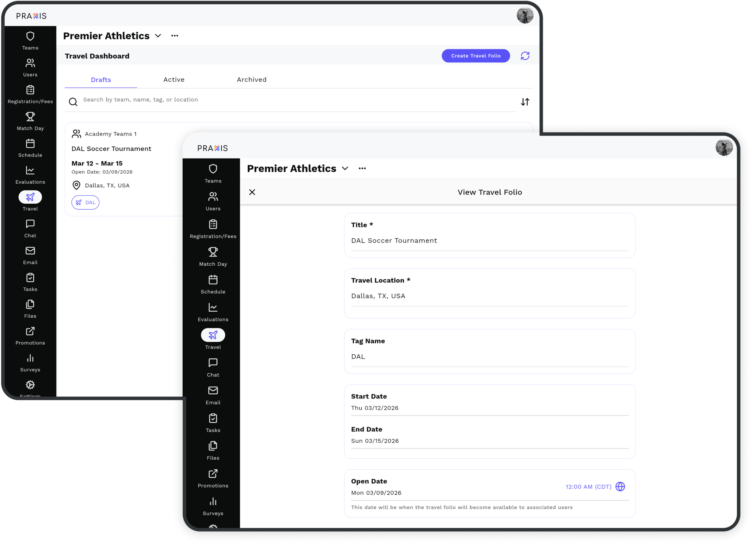Open Promotions in the front window's sidebar
This screenshot has height=548, width=756.
pos(213,478)
